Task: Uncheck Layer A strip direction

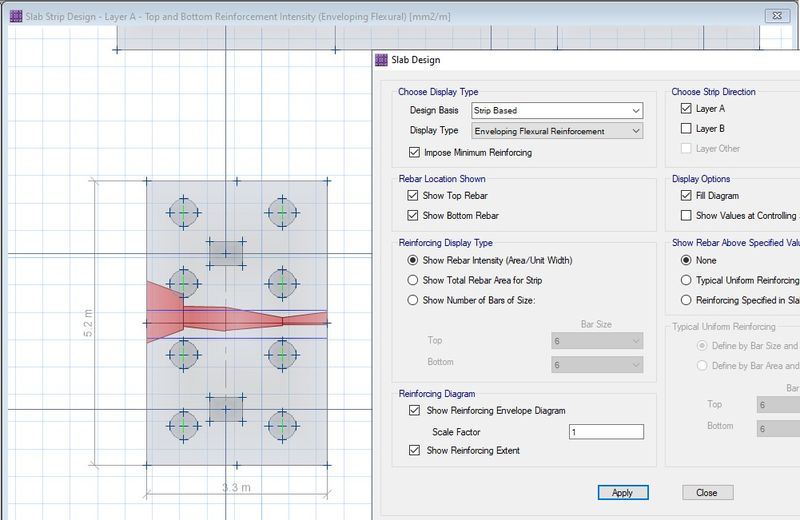Action: point(686,109)
